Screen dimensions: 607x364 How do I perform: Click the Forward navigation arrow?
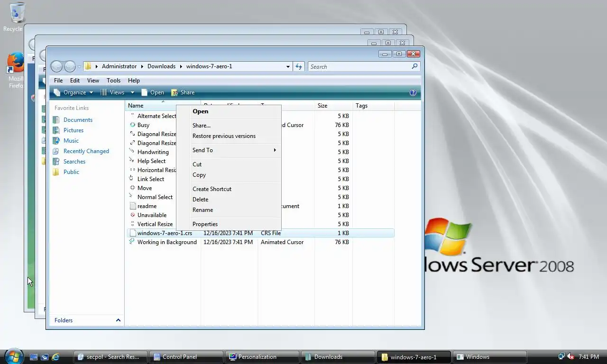point(70,66)
